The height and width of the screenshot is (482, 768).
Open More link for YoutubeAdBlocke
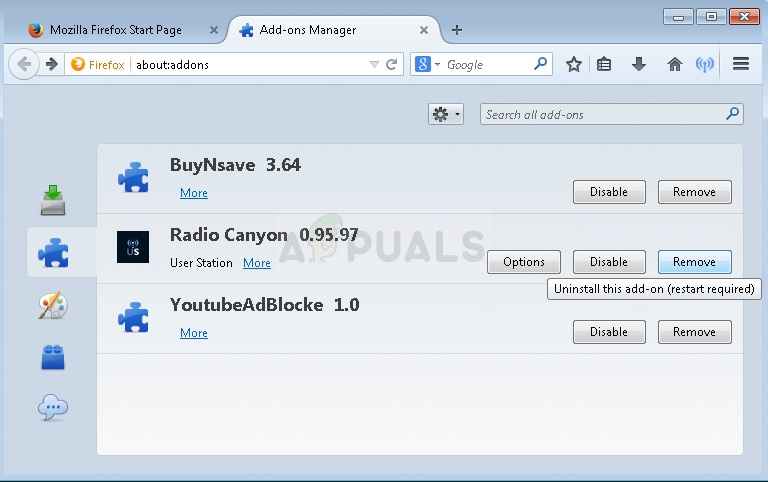coord(194,333)
